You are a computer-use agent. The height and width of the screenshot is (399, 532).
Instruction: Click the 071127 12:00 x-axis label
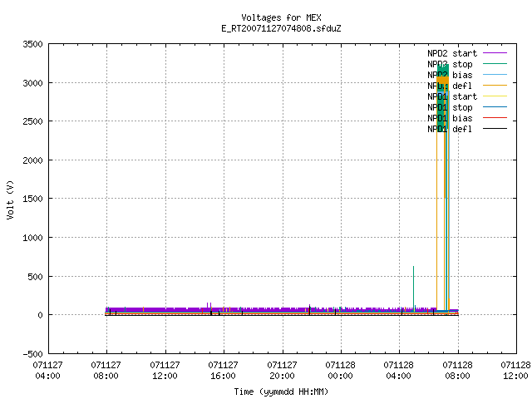[x=165, y=371]
